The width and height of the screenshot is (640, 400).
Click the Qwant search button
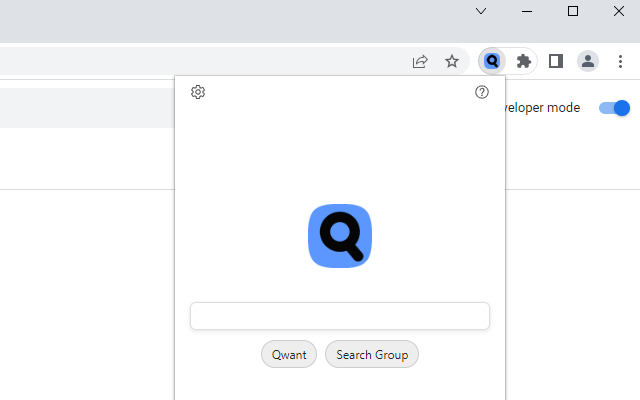click(289, 354)
